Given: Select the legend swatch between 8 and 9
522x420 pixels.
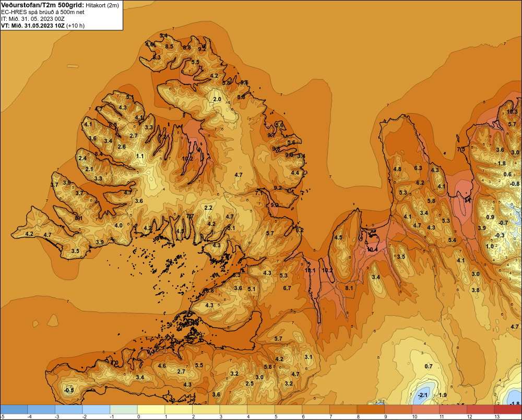Looking at the screenshot, I should (371, 409).
